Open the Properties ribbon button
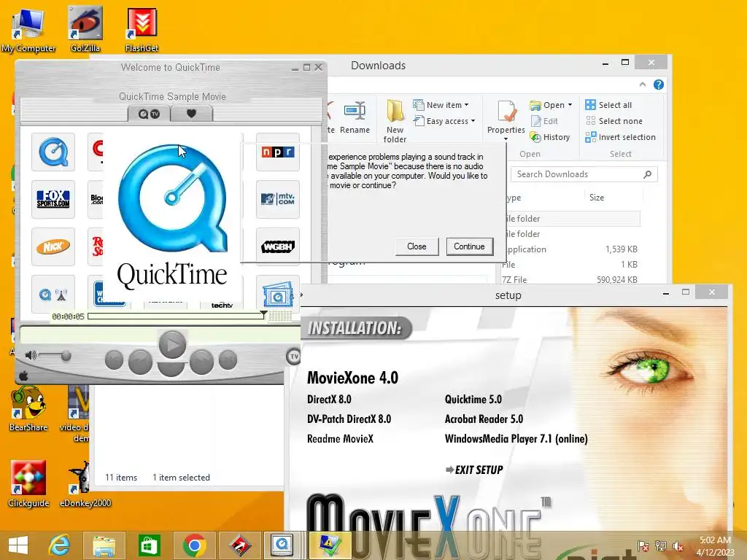This screenshot has width=747, height=560. (x=506, y=120)
